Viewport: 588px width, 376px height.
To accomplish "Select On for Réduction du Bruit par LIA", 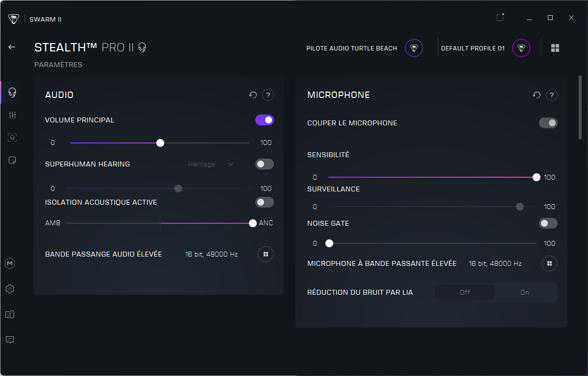I will 525,292.
